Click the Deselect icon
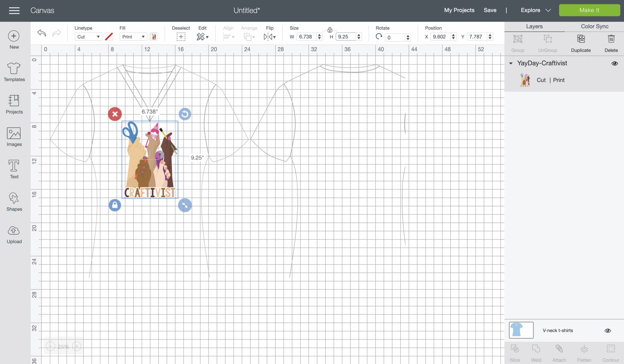Screen dimensions: 624x364 coord(181,37)
